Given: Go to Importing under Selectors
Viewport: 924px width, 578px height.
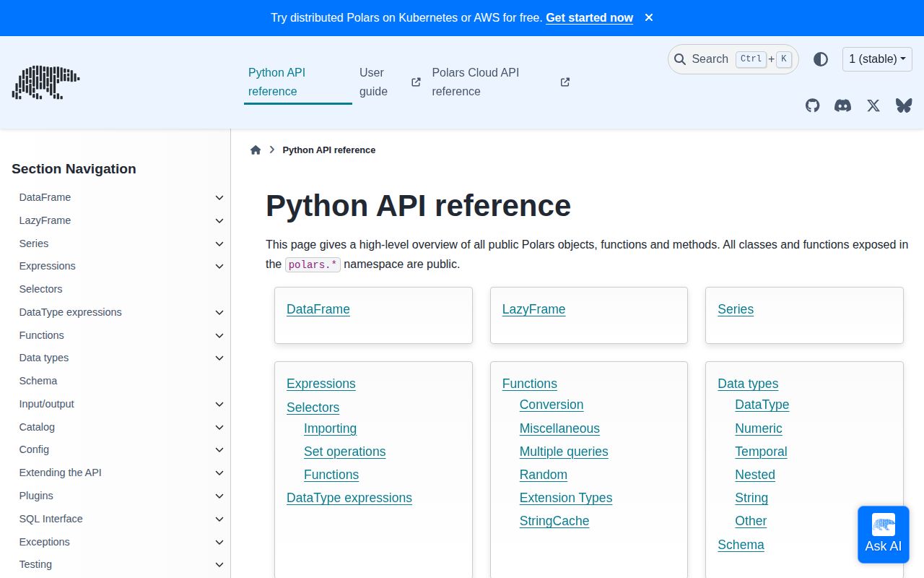Looking at the screenshot, I should [330, 428].
